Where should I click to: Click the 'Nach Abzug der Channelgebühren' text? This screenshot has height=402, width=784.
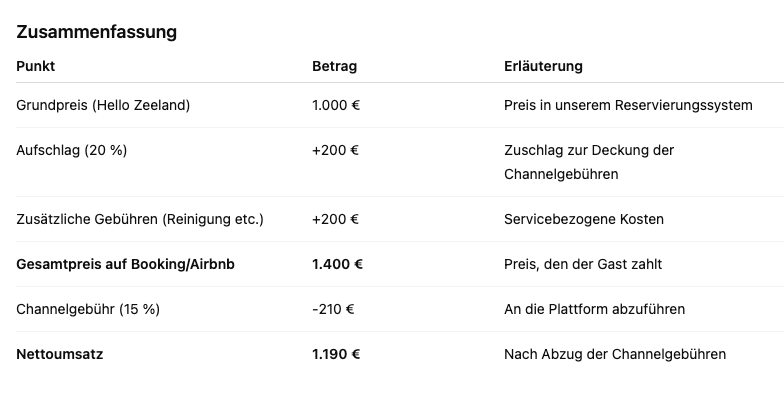click(615, 354)
